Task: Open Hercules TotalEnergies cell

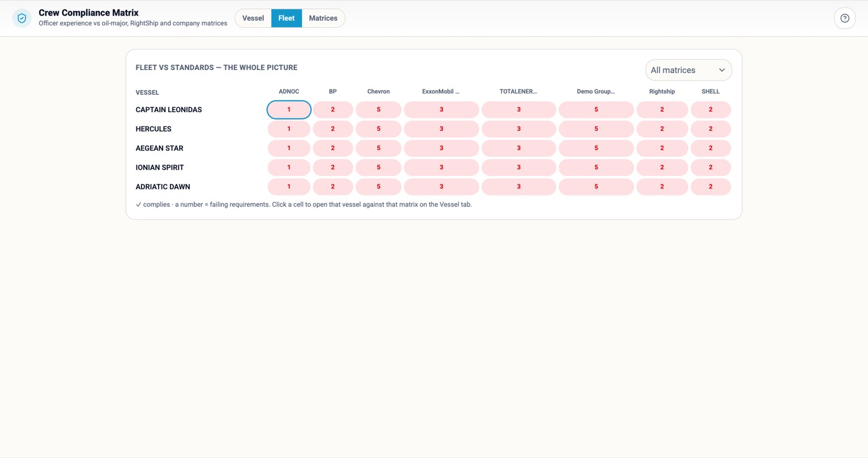Action: (x=519, y=129)
